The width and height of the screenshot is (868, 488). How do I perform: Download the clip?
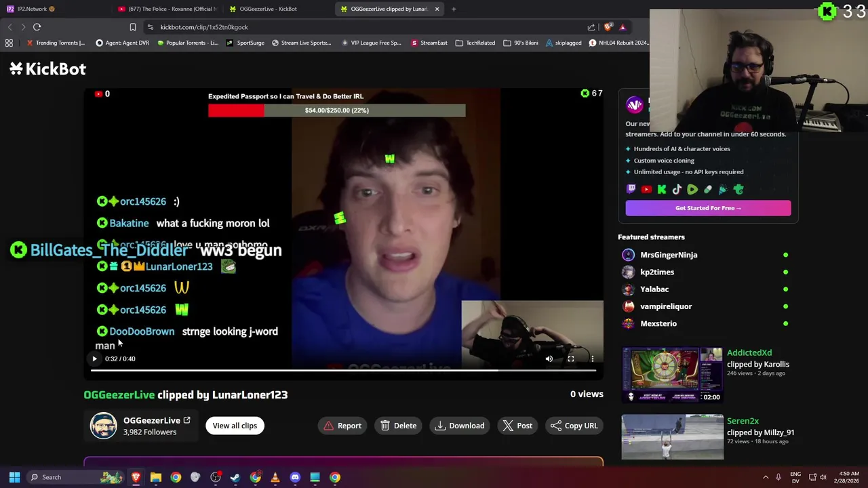click(460, 426)
